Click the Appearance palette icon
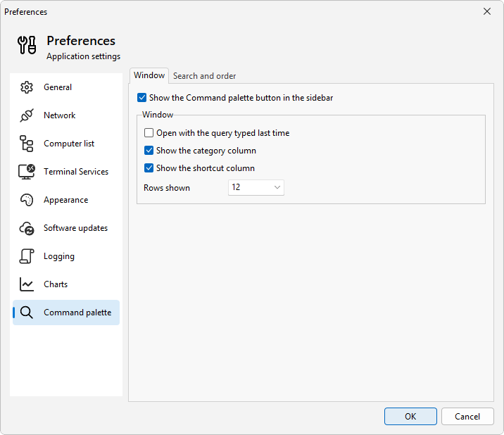 pos(27,200)
